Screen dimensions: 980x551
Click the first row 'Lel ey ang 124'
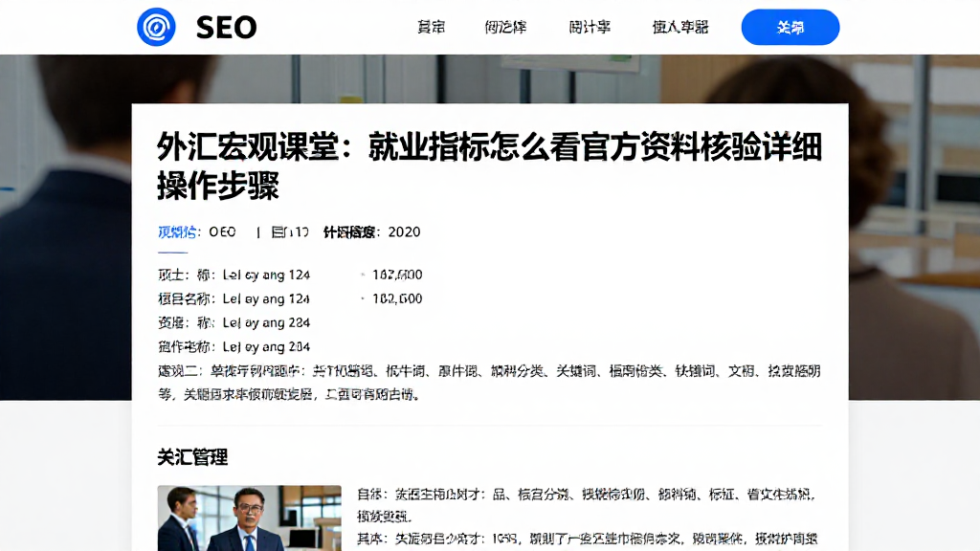pos(266,275)
